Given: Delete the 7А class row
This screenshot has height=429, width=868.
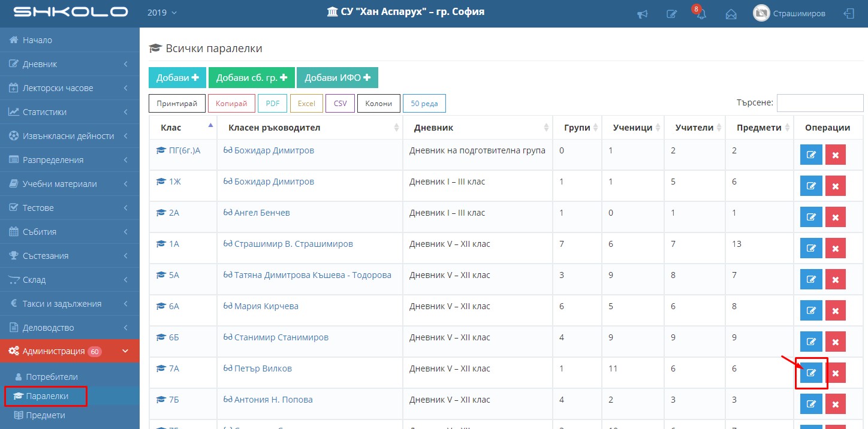Looking at the screenshot, I should 836,373.
